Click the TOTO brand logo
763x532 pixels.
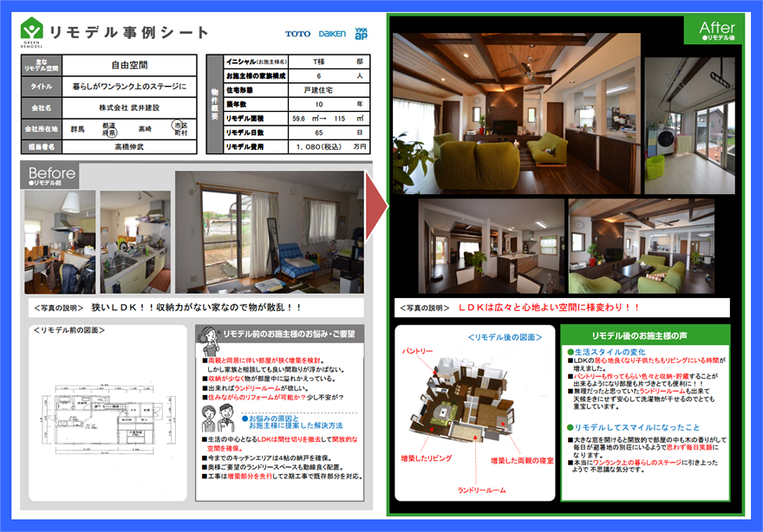[x=297, y=35]
